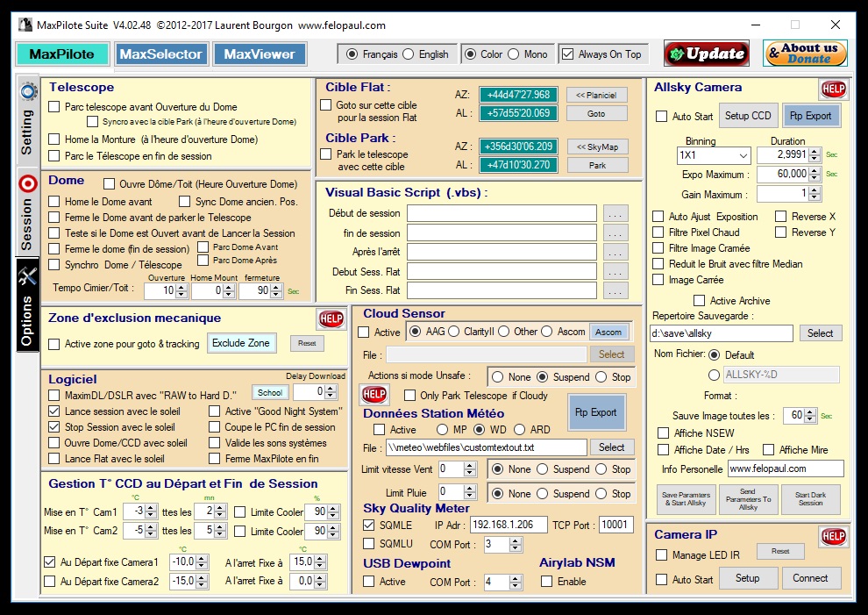Viewport: 868px width, 615px height.
Task: Click the MaxPilote app icon in title bar
Action: pos(25,25)
